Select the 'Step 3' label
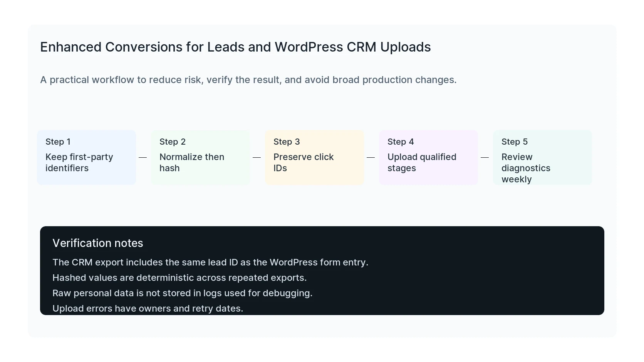This screenshot has height=362, width=644. coord(287,142)
